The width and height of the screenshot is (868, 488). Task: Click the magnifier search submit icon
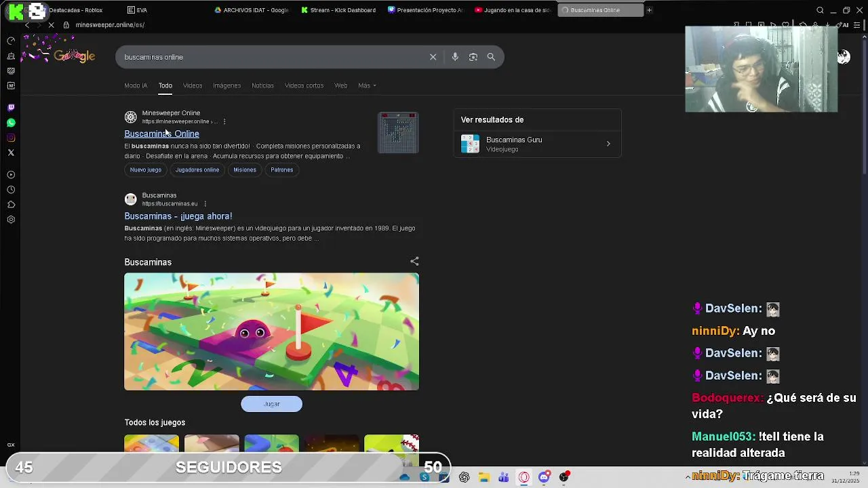tap(491, 57)
